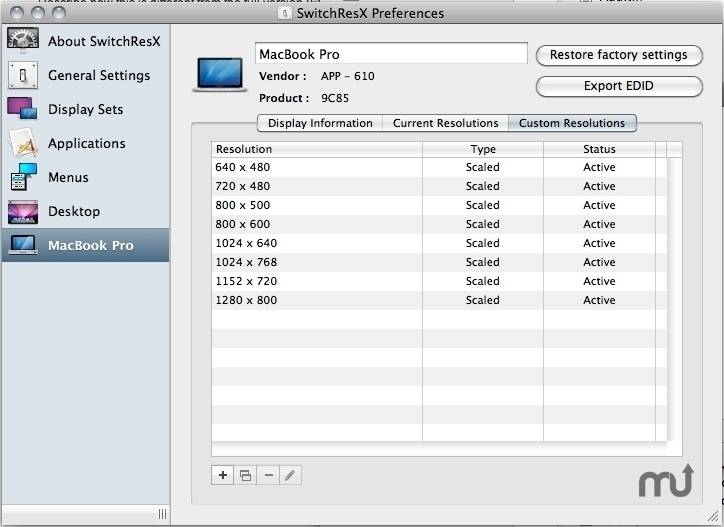The image size is (724, 527).
Task: Select the 1280 x 800 resolution row
Action: 439,300
